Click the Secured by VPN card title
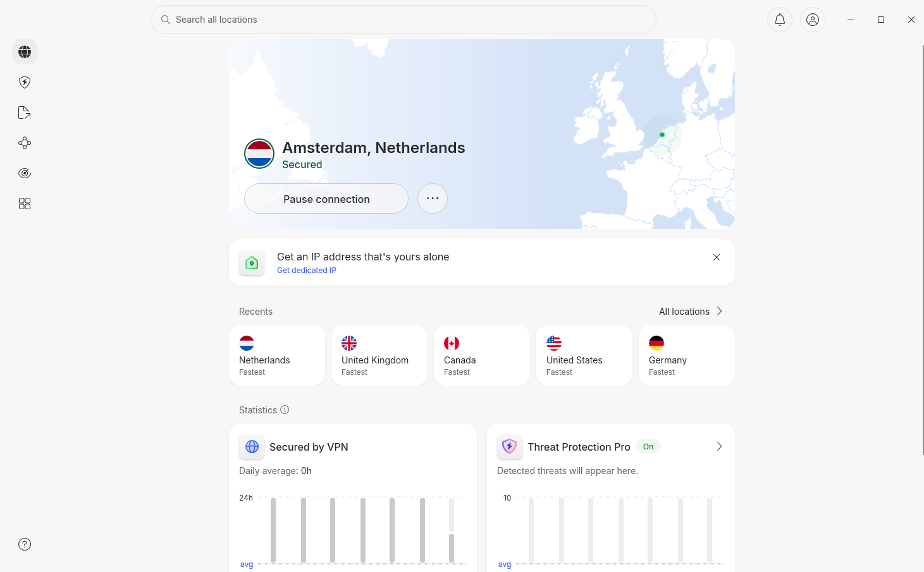 pyautogui.click(x=309, y=447)
